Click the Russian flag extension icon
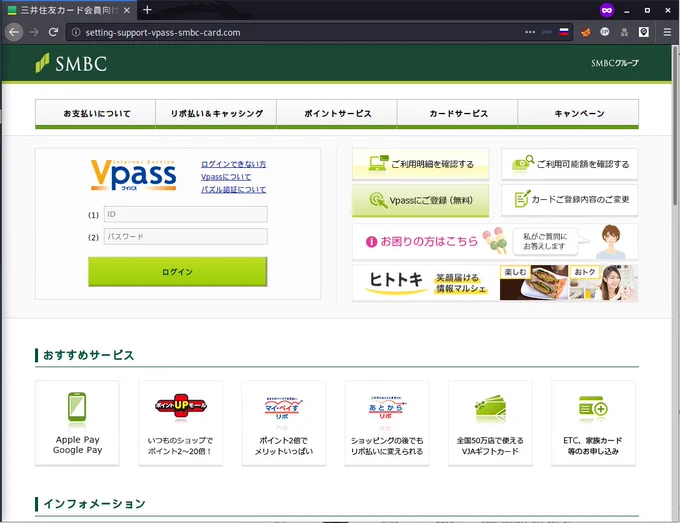The width and height of the screenshot is (680, 523). [564, 32]
